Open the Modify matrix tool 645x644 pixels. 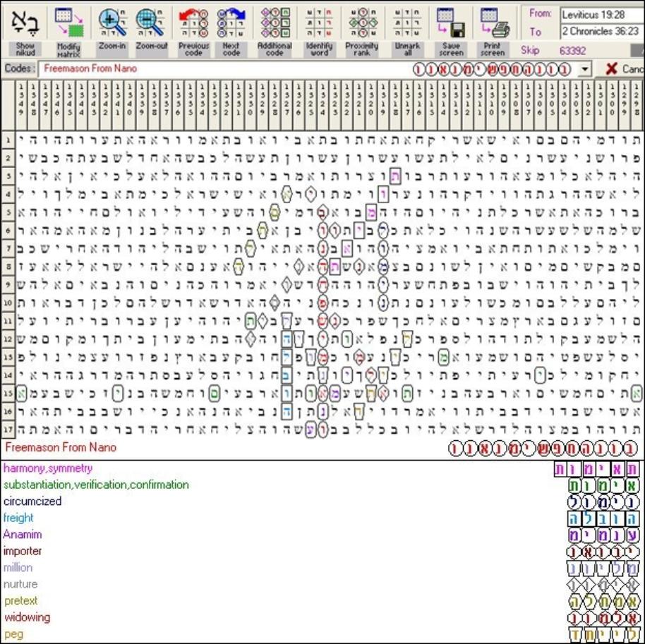coord(68,23)
